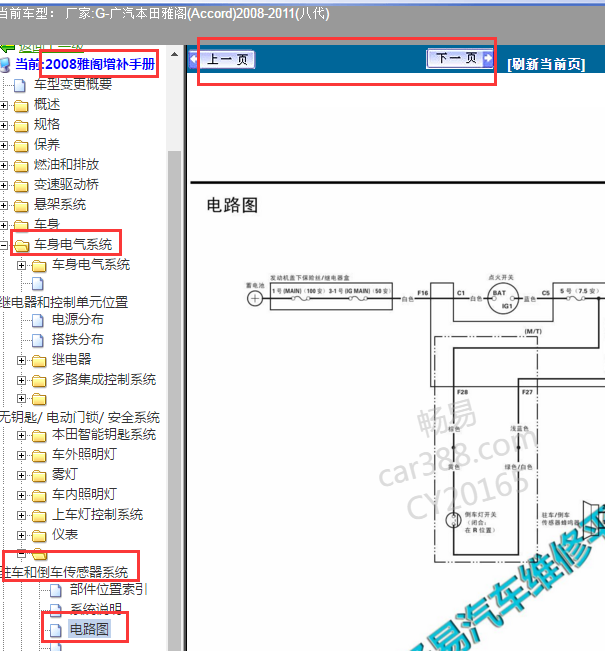The image size is (605, 651).
Task: Click the 仪表 folder icon
Action: 39,536
